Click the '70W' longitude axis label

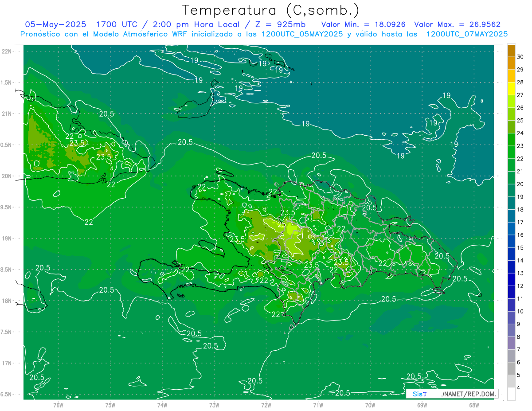tap(370, 405)
